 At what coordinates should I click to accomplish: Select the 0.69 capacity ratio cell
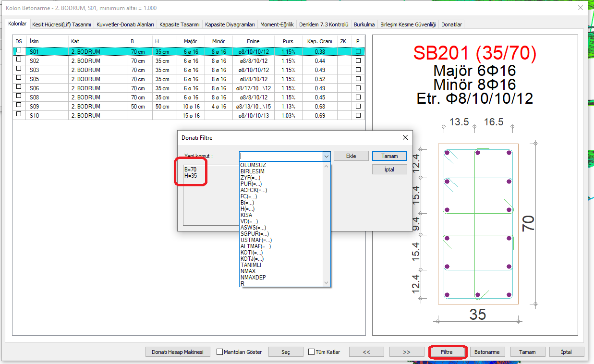tap(320, 116)
